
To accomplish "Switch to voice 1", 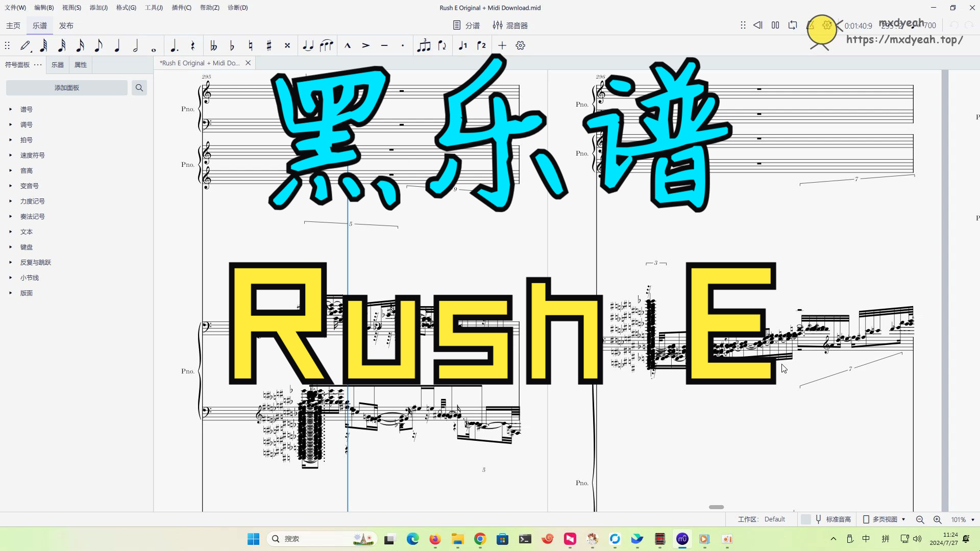I will pos(463,46).
